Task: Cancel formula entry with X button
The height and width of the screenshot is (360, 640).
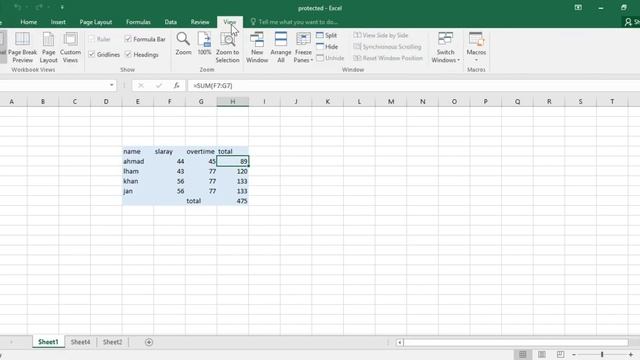Action: [141, 85]
